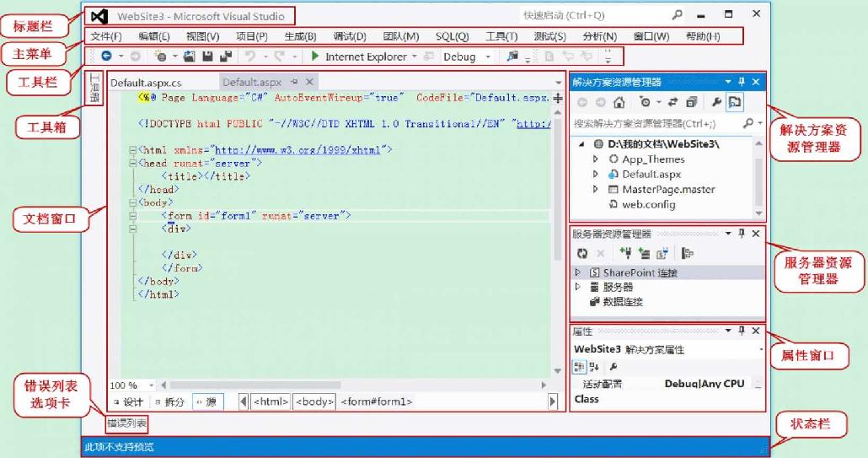Open the Properties object selector dropdown

pos(761,349)
